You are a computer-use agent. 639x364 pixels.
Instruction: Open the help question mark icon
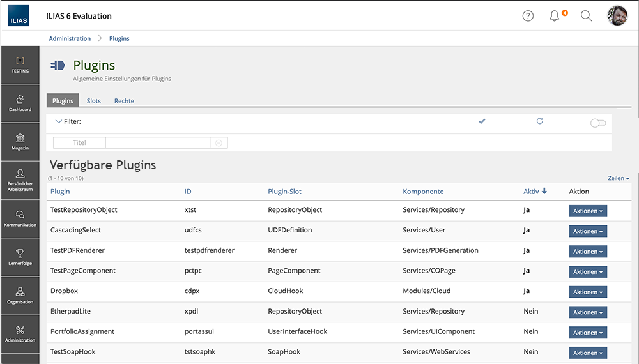point(528,17)
